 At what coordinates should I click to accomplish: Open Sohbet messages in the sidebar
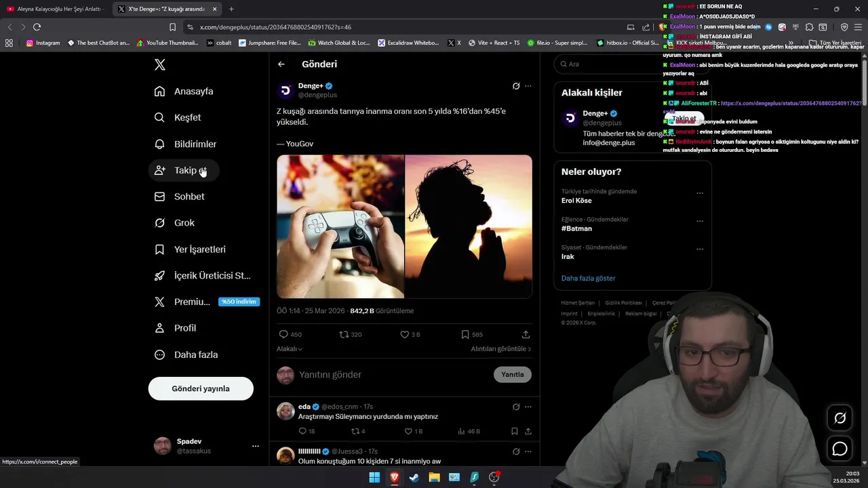[x=179, y=197]
